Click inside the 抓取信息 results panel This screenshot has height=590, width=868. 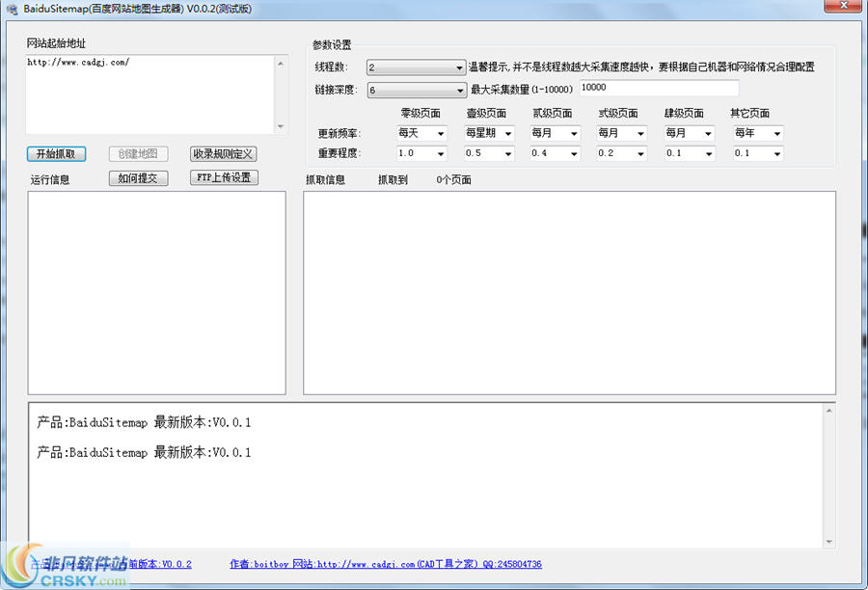coord(569,293)
